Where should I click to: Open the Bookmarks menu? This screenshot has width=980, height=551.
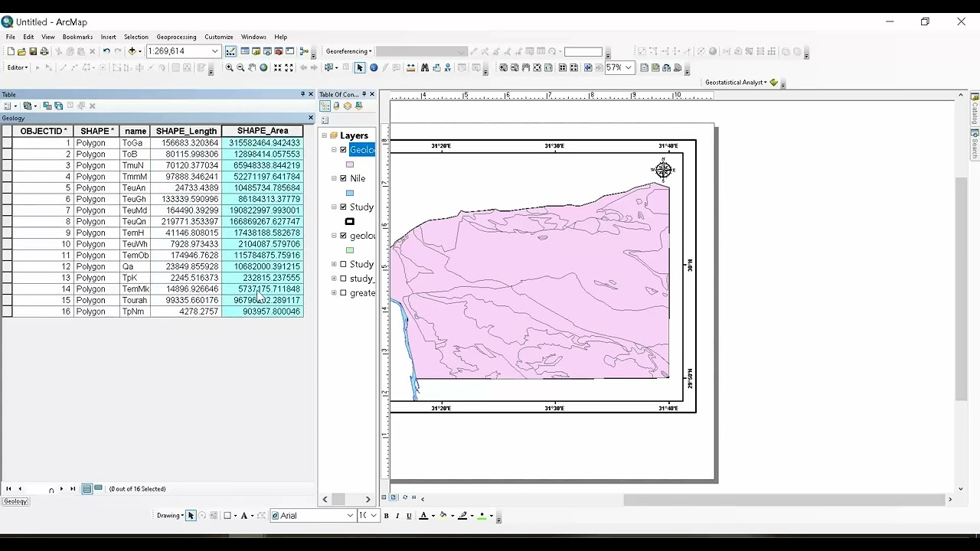point(77,37)
